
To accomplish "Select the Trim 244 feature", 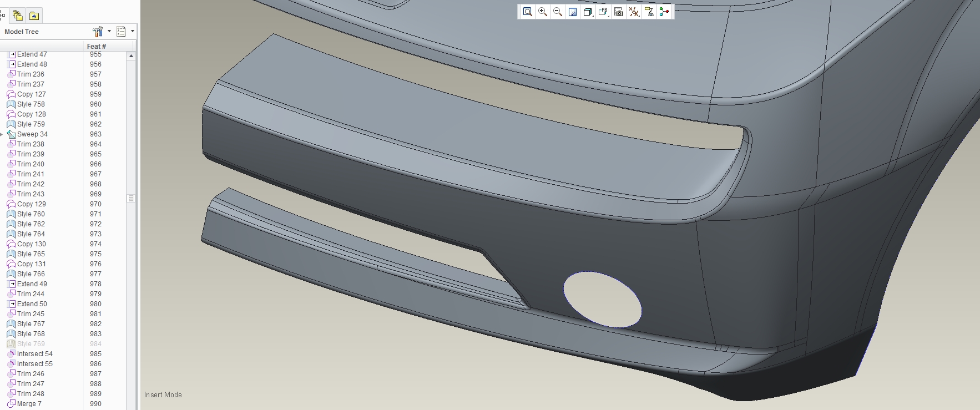I will [x=31, y=294].
